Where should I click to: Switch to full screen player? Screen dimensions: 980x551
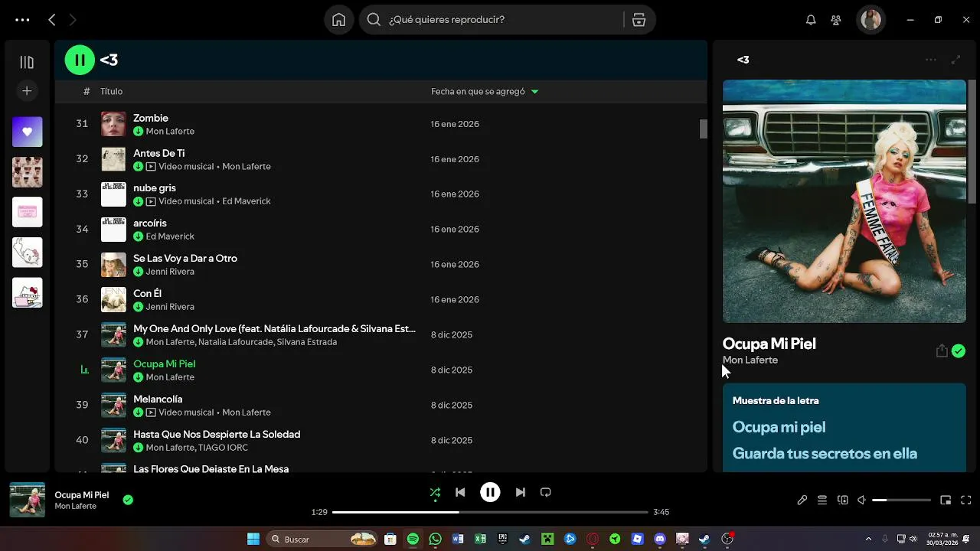(x=966, y=500)
